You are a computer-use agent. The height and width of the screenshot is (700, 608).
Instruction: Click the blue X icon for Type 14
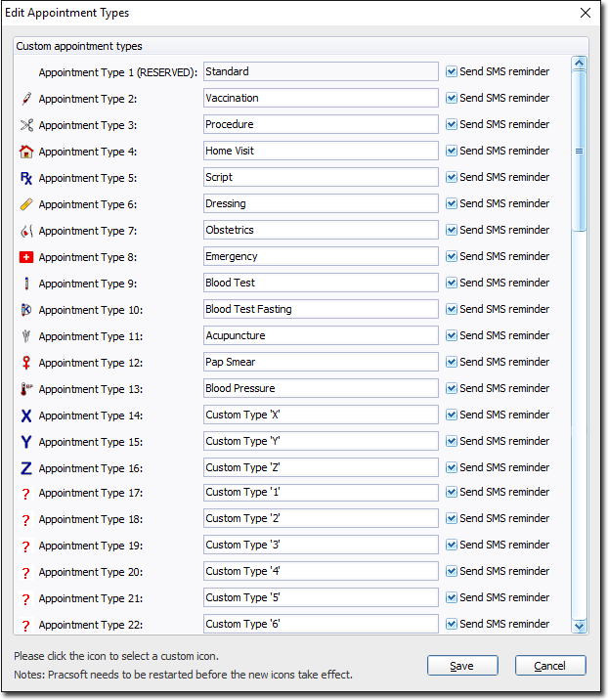click(x=26, y=416)
